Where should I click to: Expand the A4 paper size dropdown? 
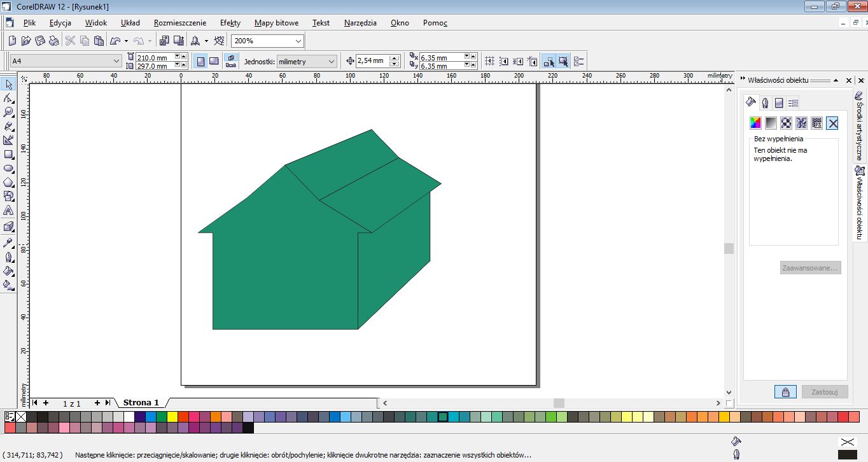click(116, 61)
